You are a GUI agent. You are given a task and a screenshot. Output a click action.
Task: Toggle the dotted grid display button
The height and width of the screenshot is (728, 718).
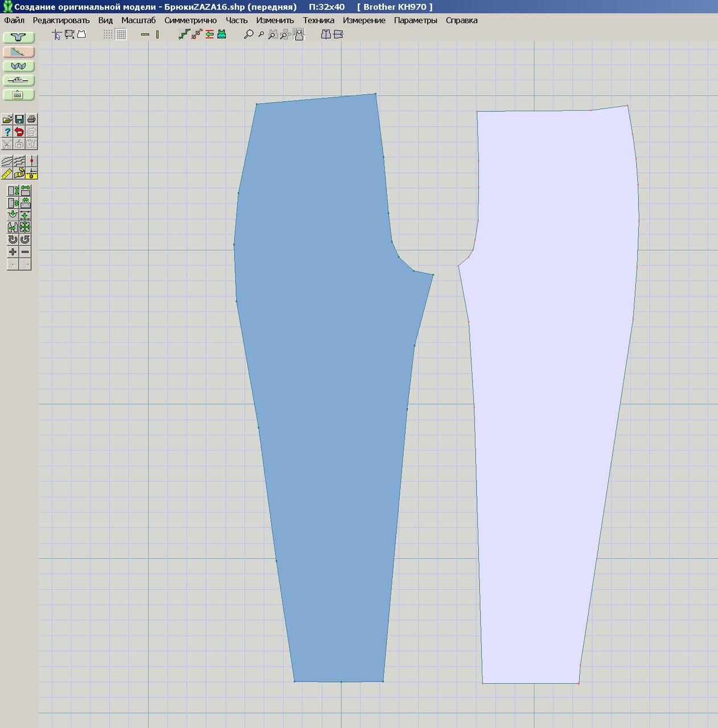[x=108, y=35]
